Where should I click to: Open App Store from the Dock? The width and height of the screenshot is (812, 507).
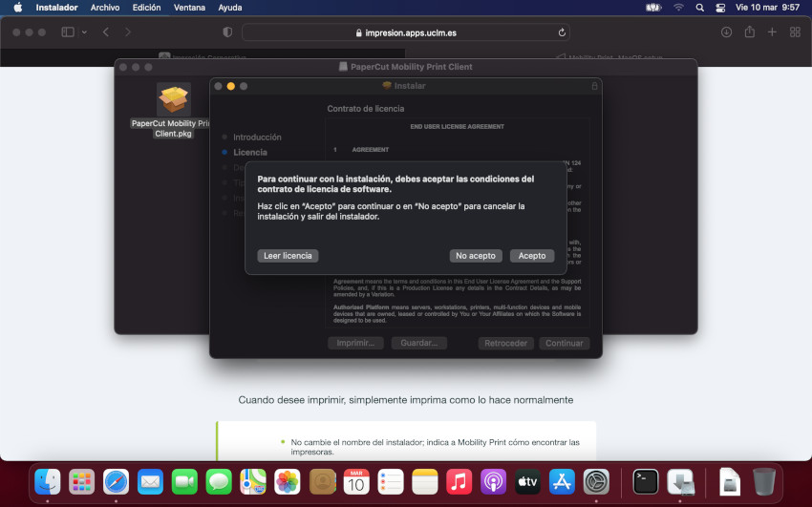pos(562,482)
